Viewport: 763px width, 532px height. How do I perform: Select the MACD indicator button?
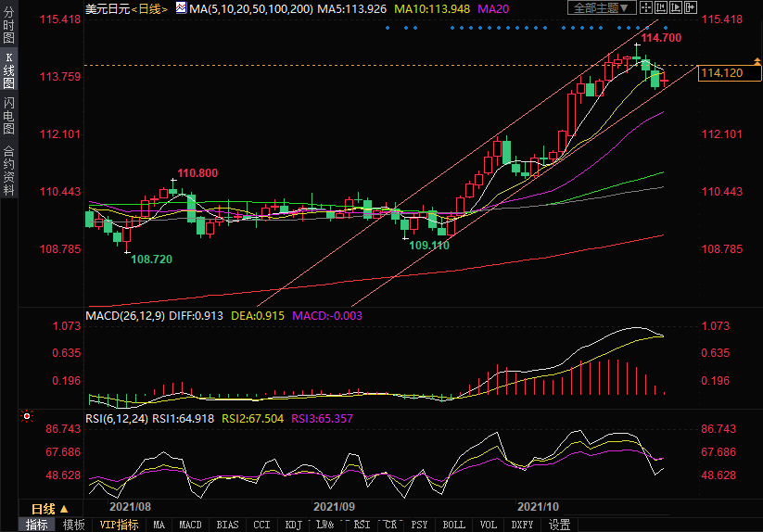point(190,525)
